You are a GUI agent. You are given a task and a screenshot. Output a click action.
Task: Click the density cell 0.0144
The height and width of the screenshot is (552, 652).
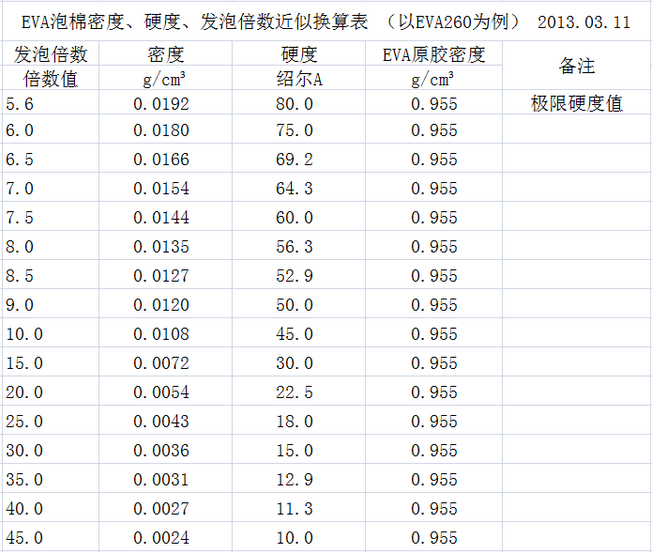[165, 218]
